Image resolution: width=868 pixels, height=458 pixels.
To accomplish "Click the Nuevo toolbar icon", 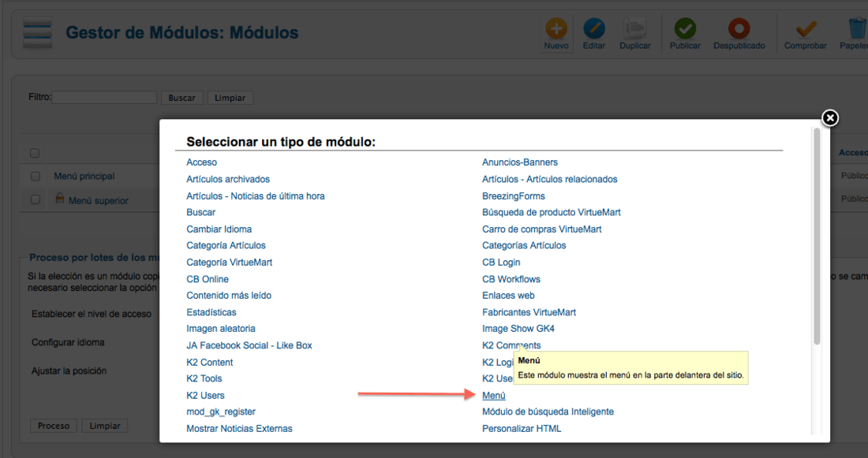I will coord(556,28).
